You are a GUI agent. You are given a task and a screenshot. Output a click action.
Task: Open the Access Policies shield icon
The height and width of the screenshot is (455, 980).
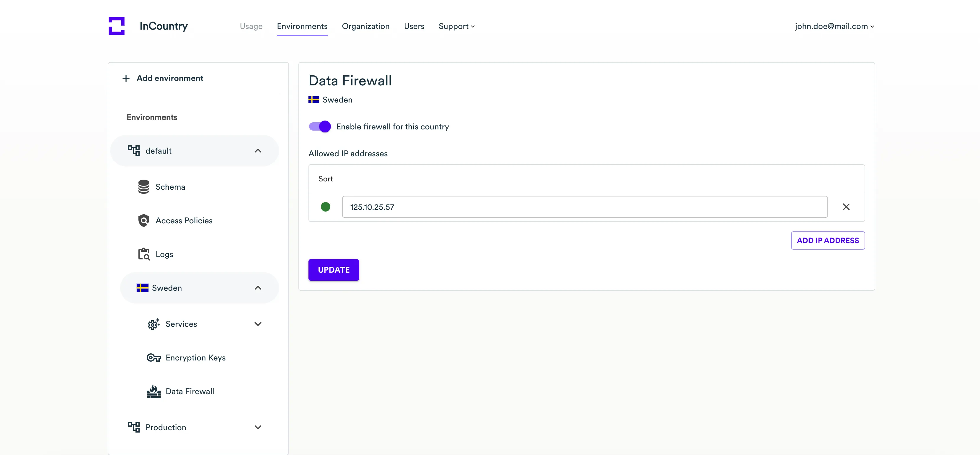tap(143, 220)
